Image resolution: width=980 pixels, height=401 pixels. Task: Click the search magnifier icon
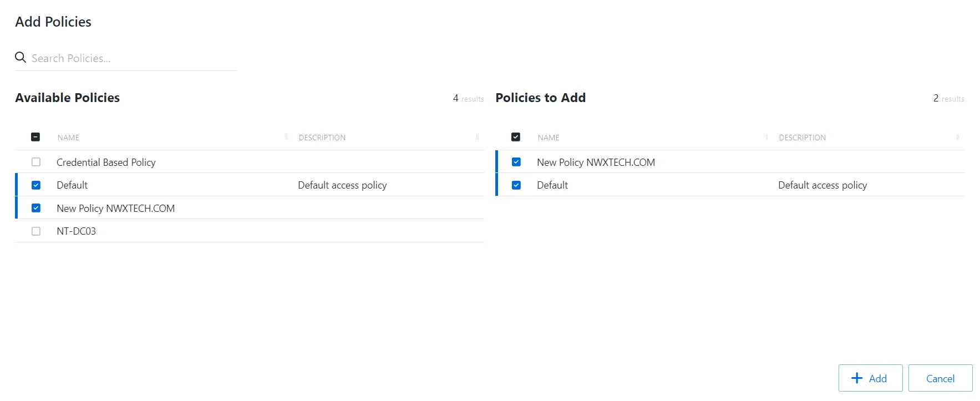21,57
